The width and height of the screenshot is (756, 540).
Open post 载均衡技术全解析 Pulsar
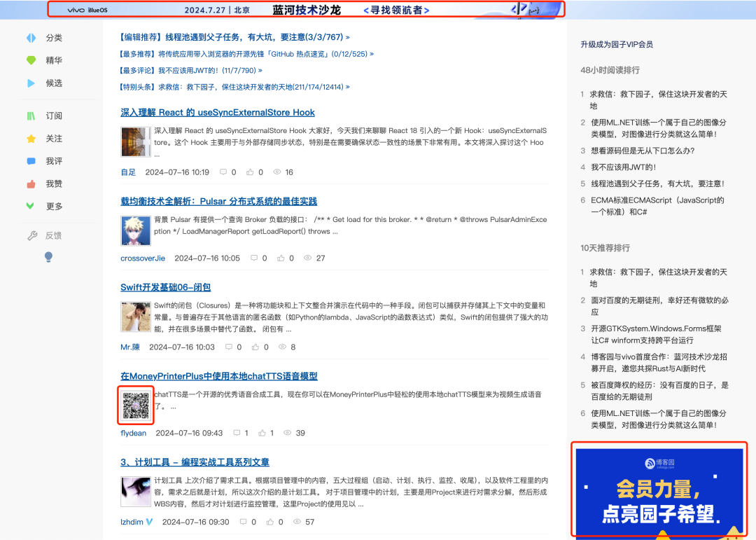[219, 201]
